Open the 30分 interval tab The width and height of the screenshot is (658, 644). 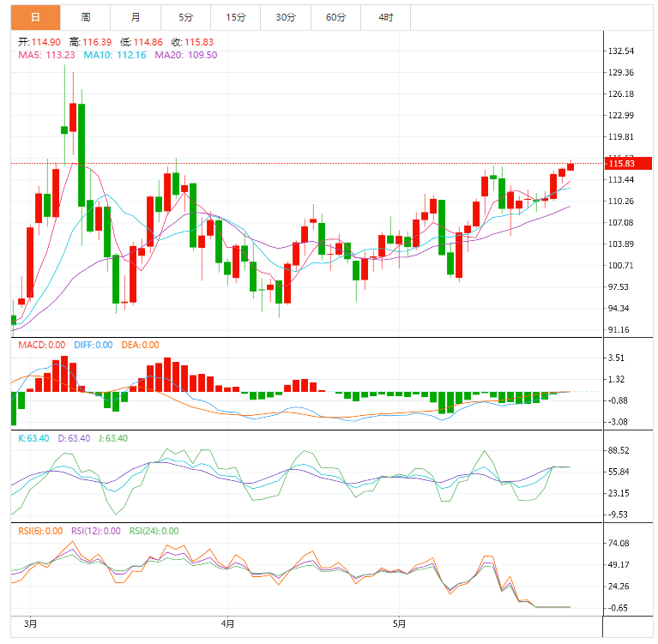pyautogui.click(x=286, y=17)
